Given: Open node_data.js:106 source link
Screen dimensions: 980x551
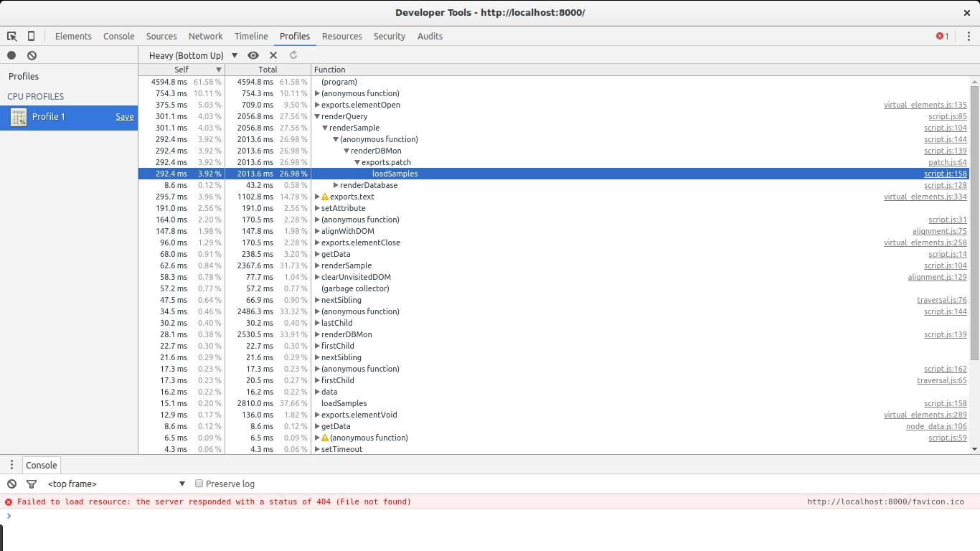Looking at the screenshot, I should (x=936, y=426).
